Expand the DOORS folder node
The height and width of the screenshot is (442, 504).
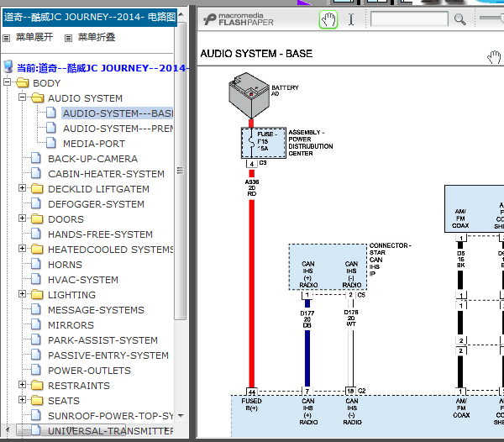coord(22,218)
